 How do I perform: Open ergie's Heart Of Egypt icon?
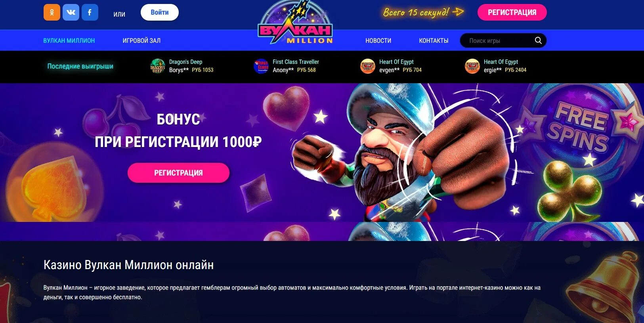[x=472, y=66]
